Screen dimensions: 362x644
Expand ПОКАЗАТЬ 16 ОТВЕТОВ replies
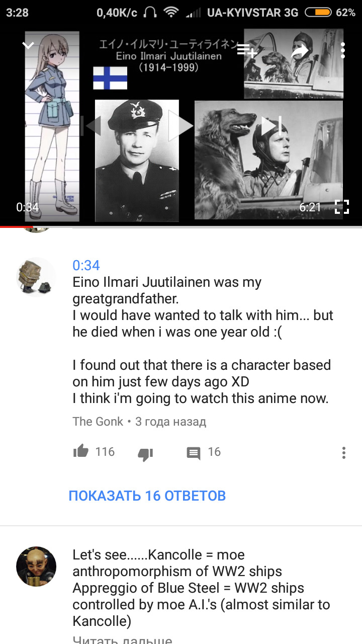[x=147, y=496]
